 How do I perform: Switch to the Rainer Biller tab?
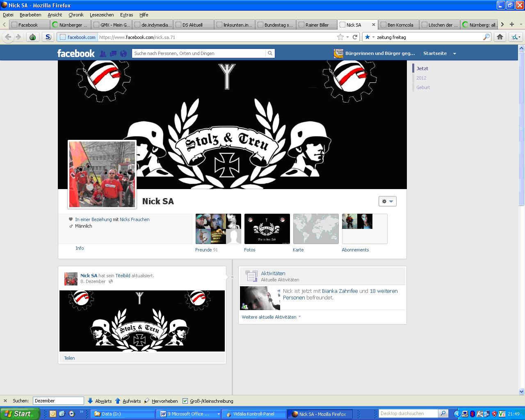point(317,25)
